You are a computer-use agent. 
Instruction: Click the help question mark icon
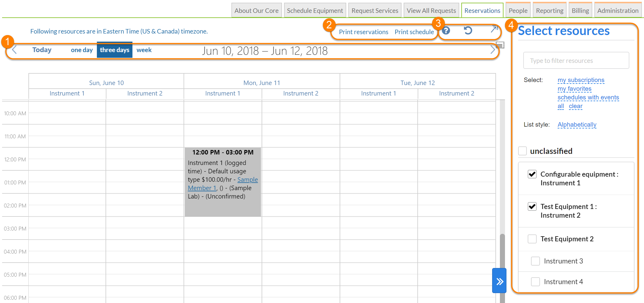tap(446, 31)
